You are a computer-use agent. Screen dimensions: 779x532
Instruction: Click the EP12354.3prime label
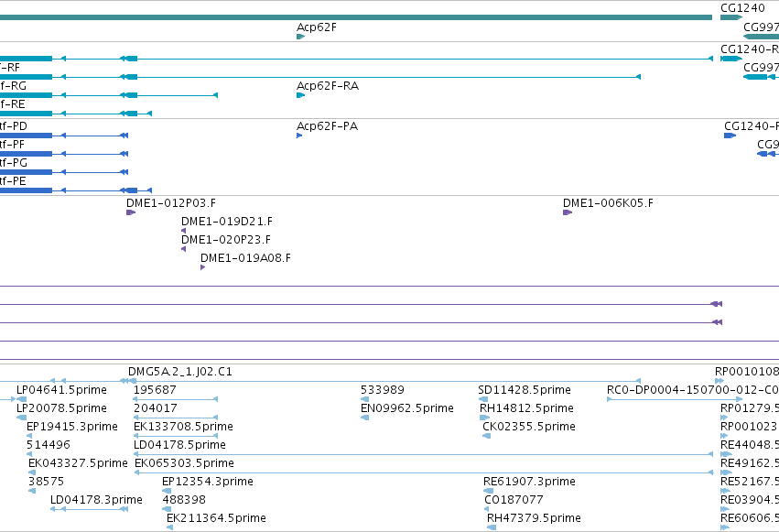(x=208, y=482)
